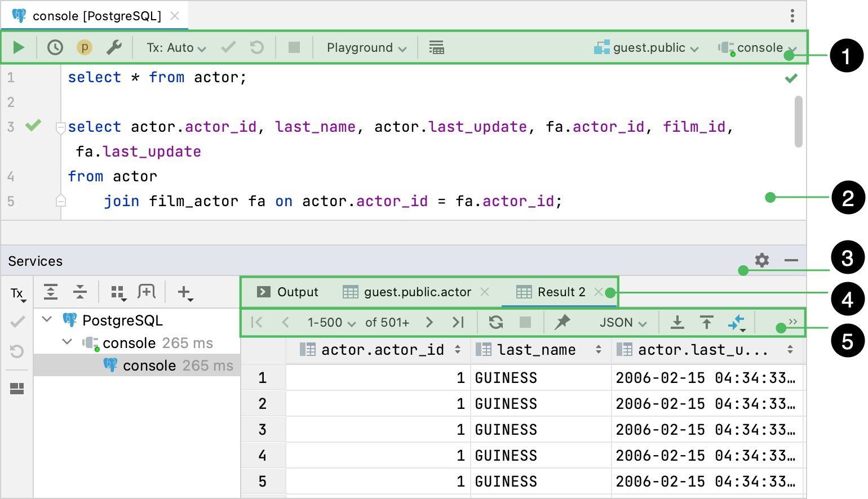Open the Playground schema switcher

click(x=365, y=47)
